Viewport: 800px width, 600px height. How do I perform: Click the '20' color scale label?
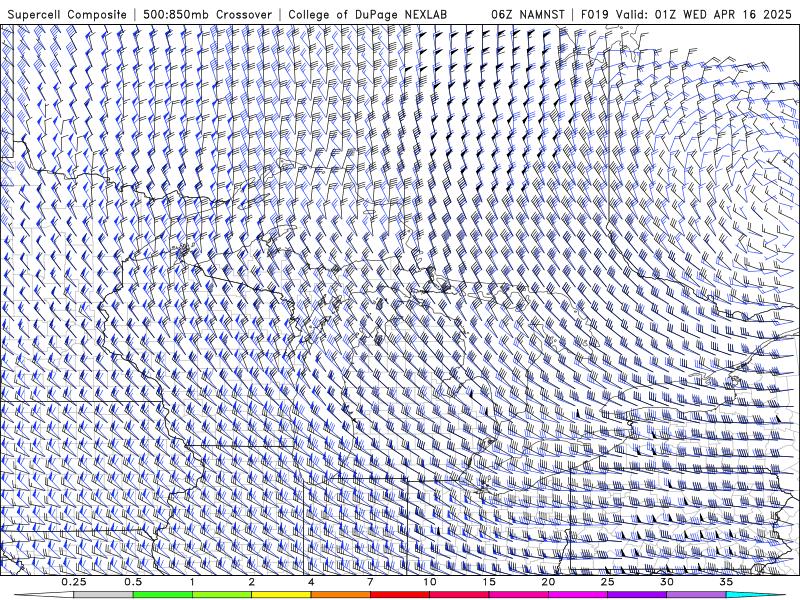click(548, 582)
